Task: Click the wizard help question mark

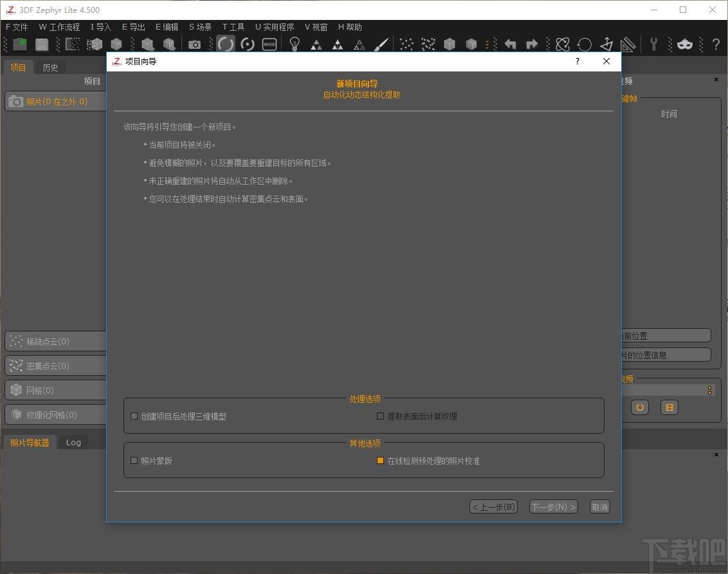Action: tap(577, 61)
